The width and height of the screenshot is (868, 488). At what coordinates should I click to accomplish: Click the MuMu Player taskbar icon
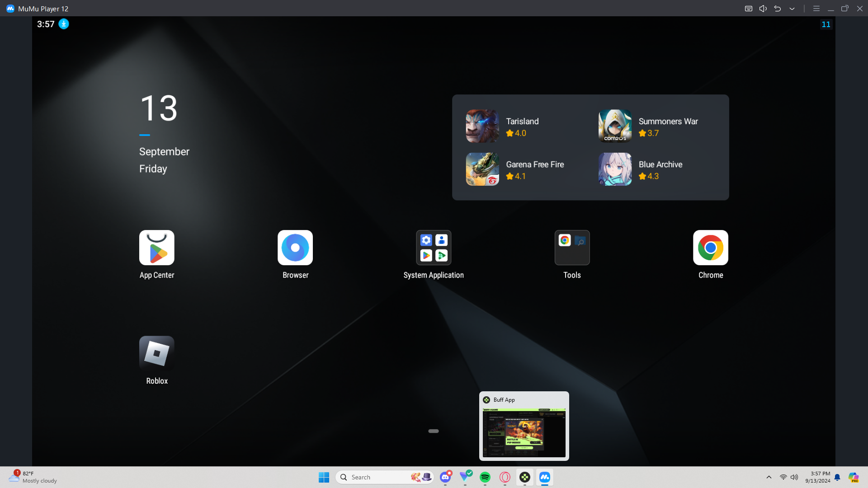tap(545, 477)
